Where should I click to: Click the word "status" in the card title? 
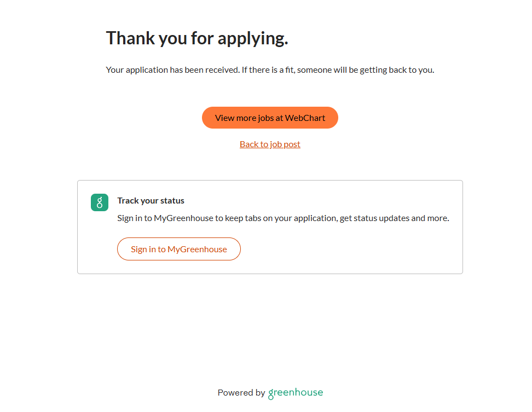coord(172,201)
